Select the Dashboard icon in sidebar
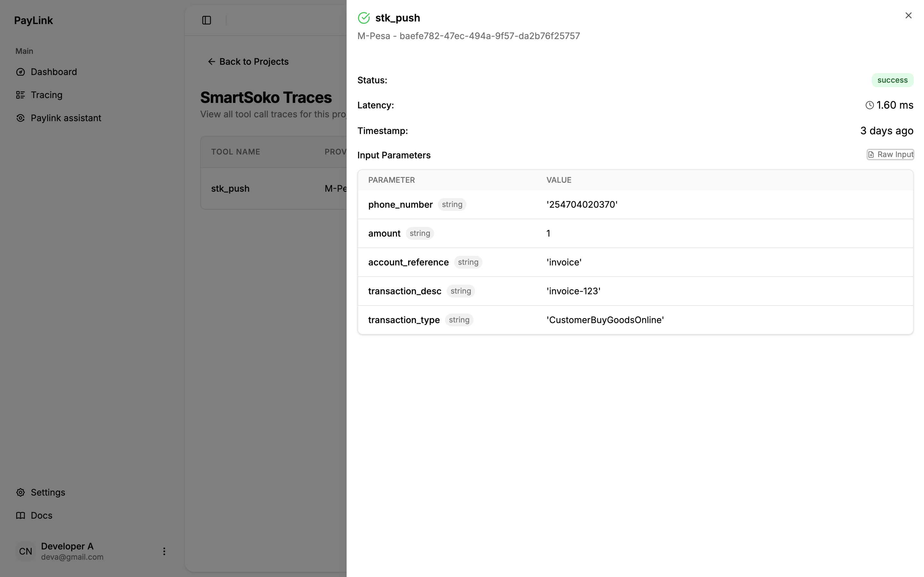The width and height of the screenshot is (924, 577). [x=21, y=72]
